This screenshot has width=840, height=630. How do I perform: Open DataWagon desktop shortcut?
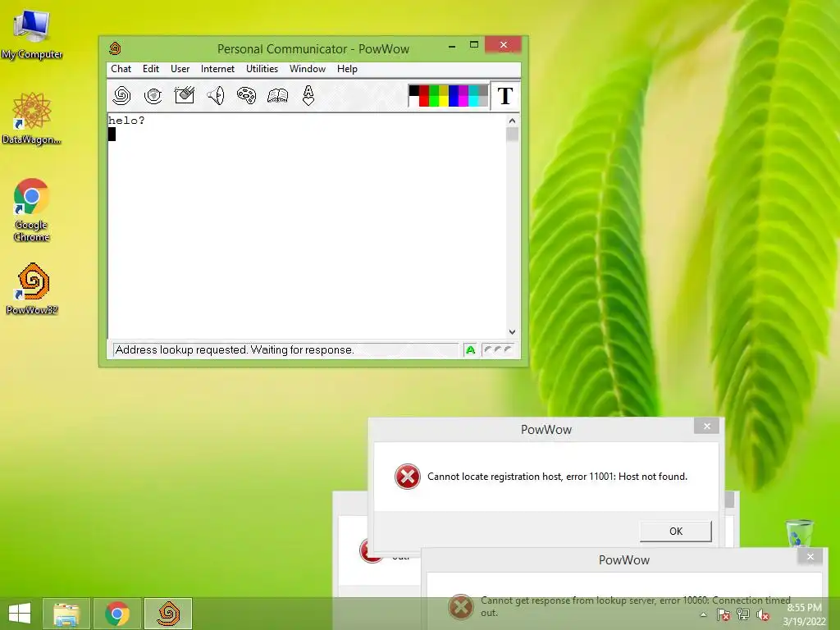pyautogui.click(x=32, y=118)
